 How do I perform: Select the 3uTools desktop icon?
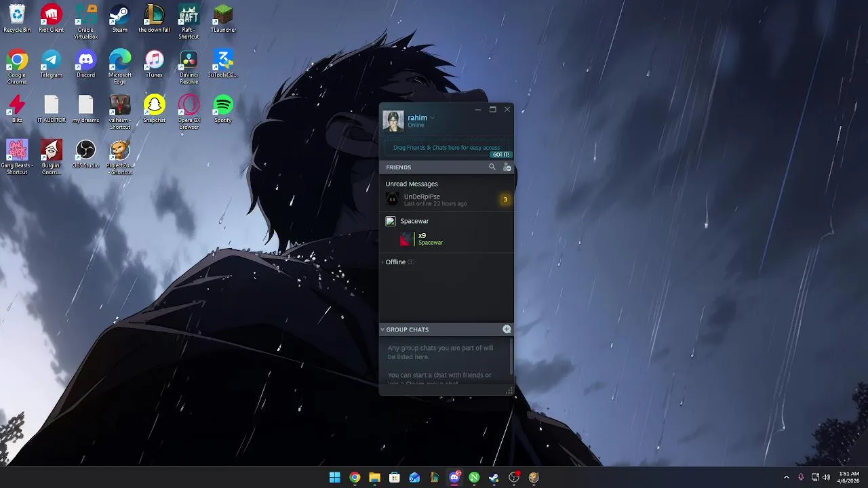[x=223, y=64]
